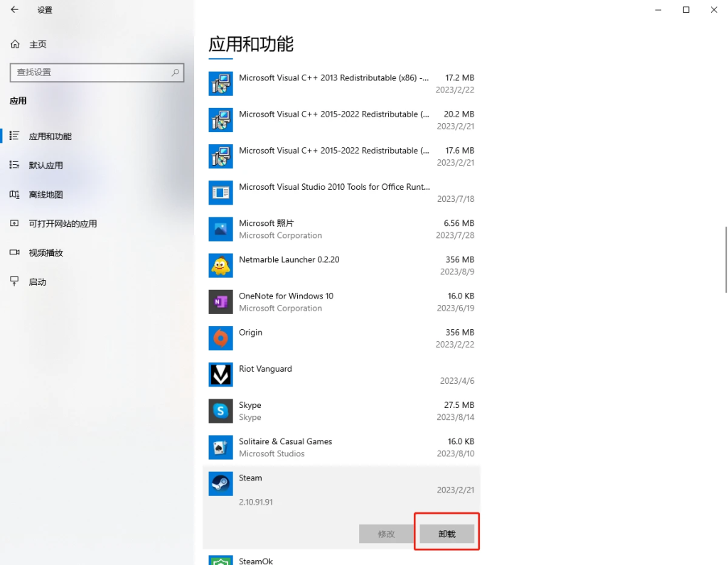Click the Visual C++ 2013 Redistributable icon
Image resolution: width=728 pixels, height=565 pixels.
(220, 84)
